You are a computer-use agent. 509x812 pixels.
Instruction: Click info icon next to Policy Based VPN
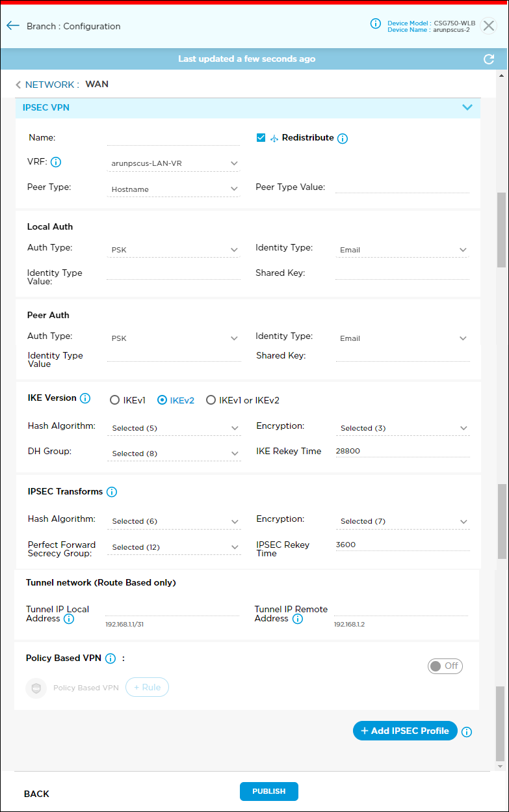111,658
